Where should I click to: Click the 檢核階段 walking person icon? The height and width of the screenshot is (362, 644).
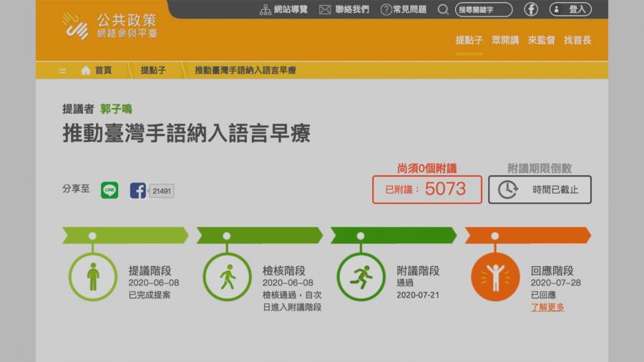(227, 277)
